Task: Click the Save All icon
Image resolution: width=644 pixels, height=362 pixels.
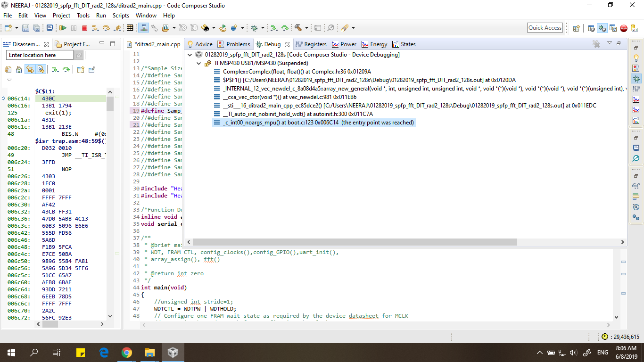Action: tap(36, 28)
